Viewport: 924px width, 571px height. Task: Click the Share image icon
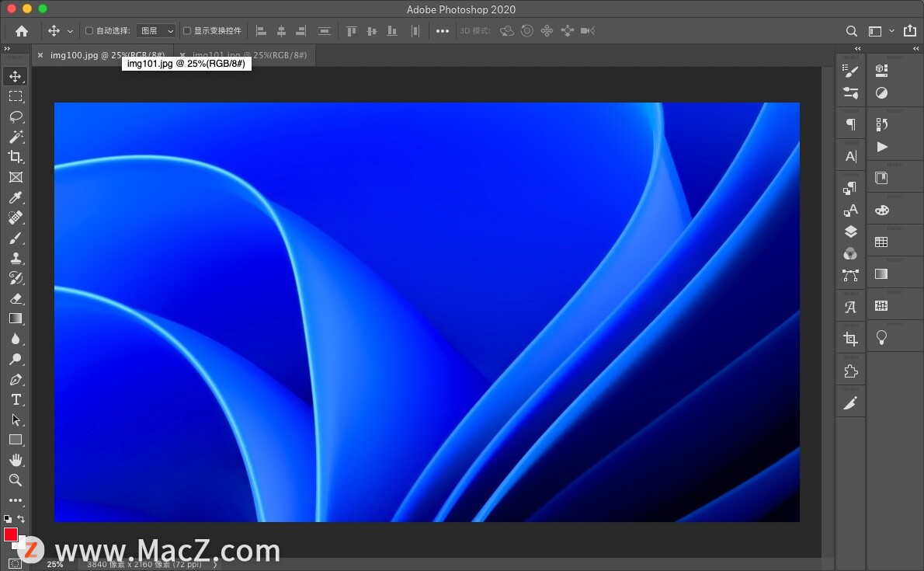[x=910, y=30]
